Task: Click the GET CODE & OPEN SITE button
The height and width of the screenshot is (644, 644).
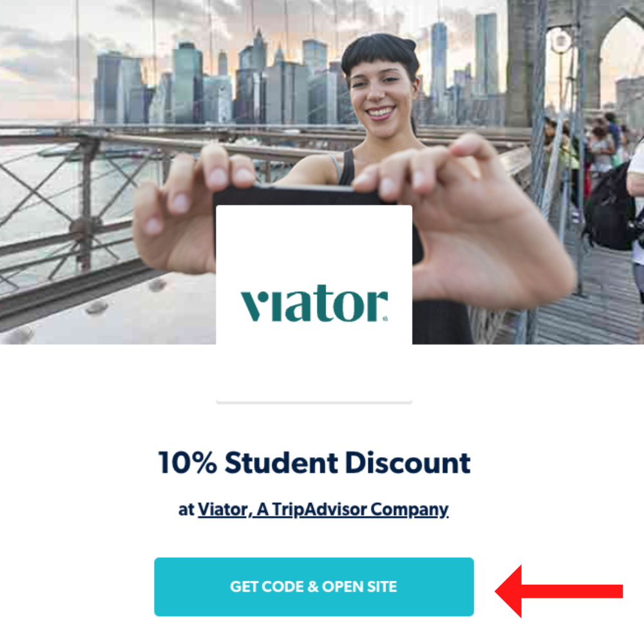Action: 314,587
